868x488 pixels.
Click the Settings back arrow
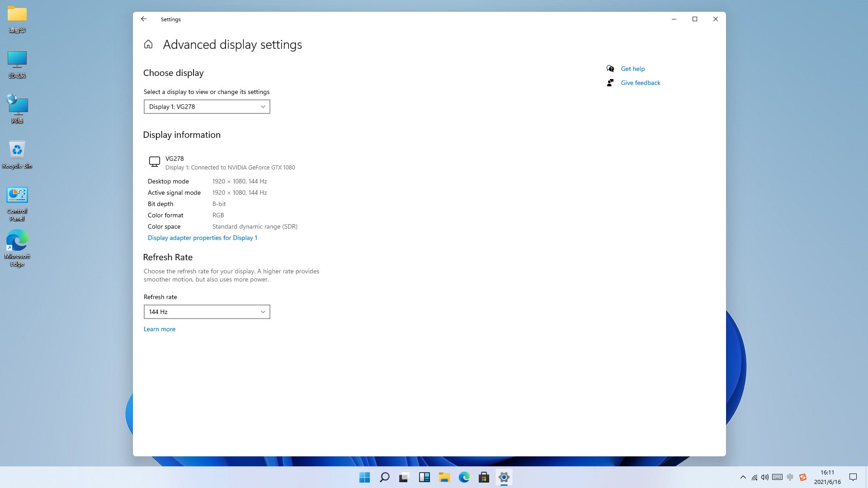point(144,19)
